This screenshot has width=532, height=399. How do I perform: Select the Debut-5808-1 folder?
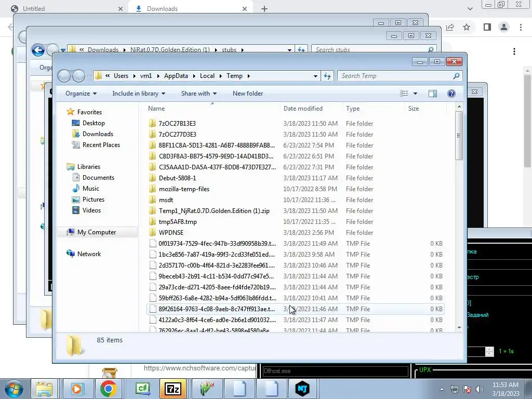pos(177,178)
